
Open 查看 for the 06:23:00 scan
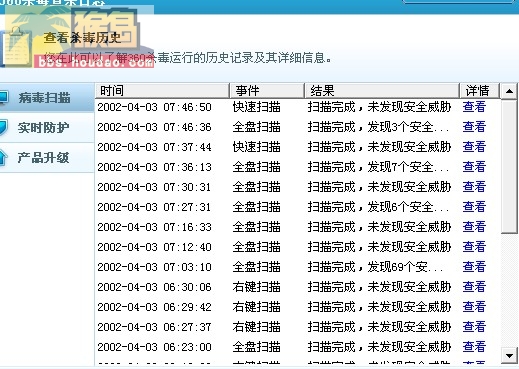click(x=474, y=347)
